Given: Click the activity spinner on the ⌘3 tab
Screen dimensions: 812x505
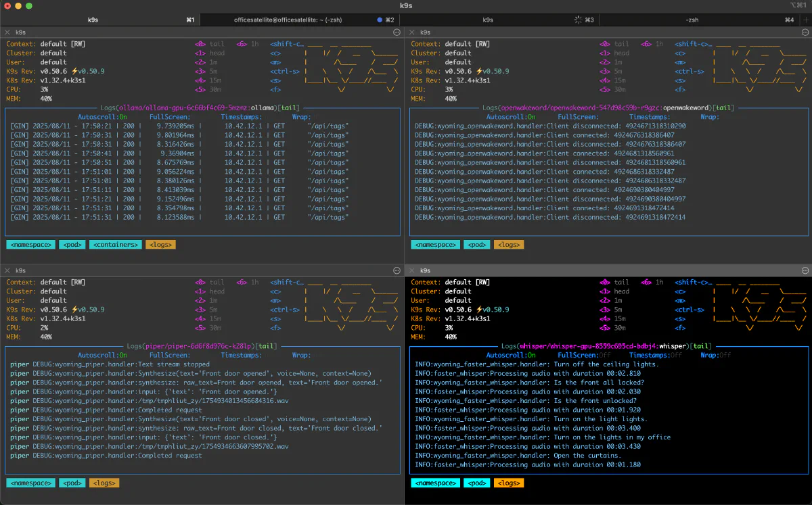Looking at the screenshot, I should click(x=578, y=20).
